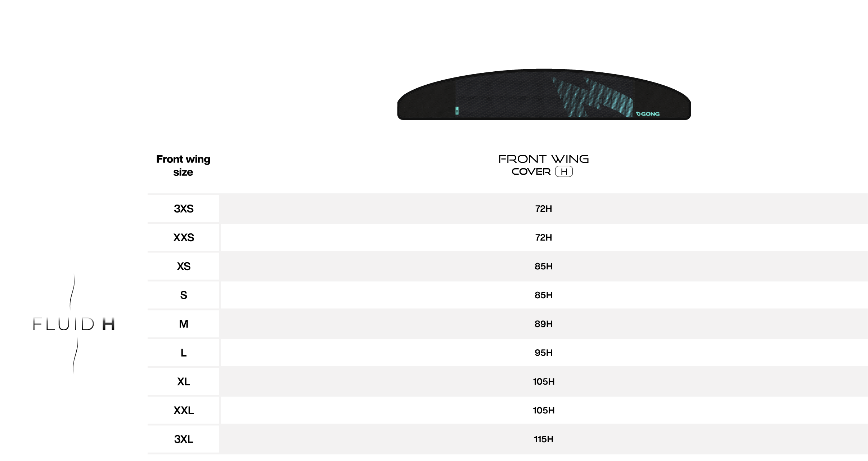Select the XS size row label
Image resolution: width=868 pixels, height=461 pixels.
184,266
